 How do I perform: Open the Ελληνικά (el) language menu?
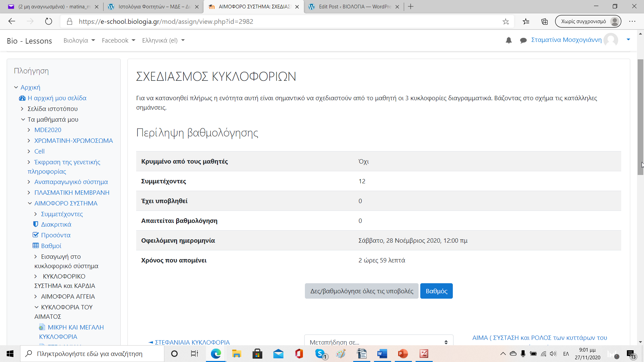tap(163, 41)
